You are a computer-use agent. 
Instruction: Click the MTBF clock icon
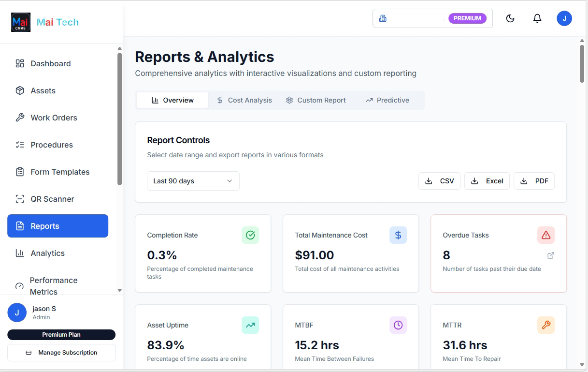point(398,325)
